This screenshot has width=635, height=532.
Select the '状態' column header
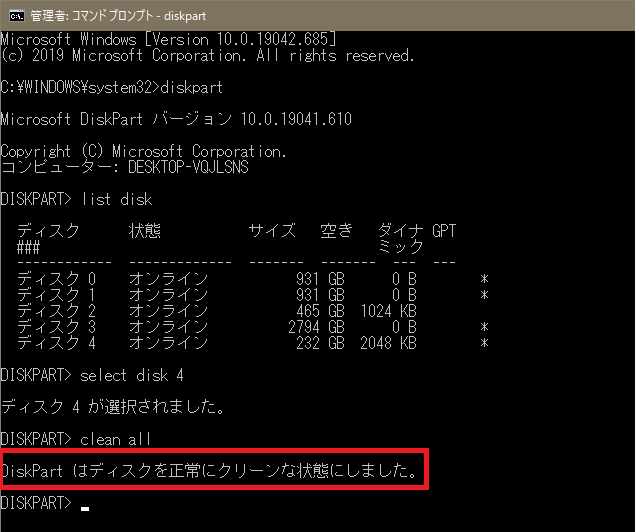coord(145,231)
